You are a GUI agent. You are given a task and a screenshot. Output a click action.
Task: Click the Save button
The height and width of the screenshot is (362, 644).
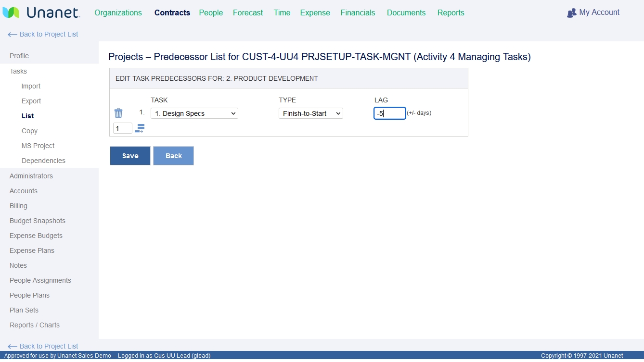[x=129, y=155]
